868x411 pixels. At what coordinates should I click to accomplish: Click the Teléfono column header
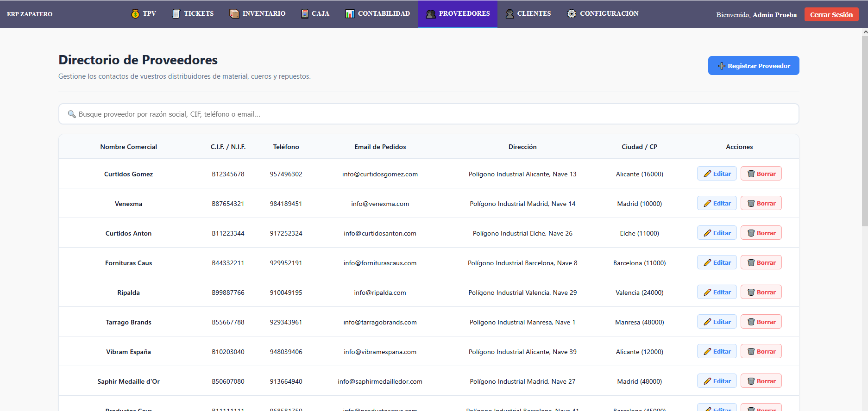pos(286,147)
